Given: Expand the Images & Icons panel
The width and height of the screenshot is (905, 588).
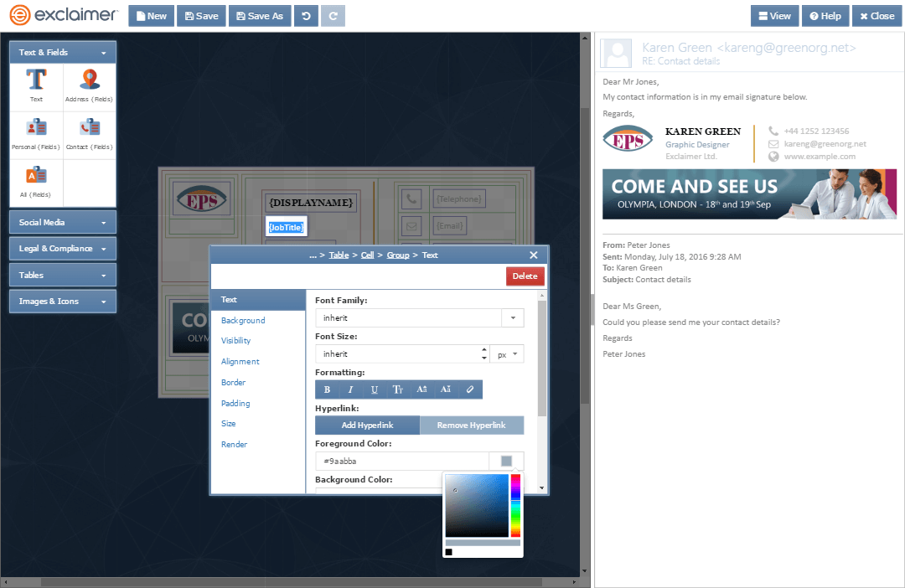Looking at the screenshot, I should pos(62,302).
